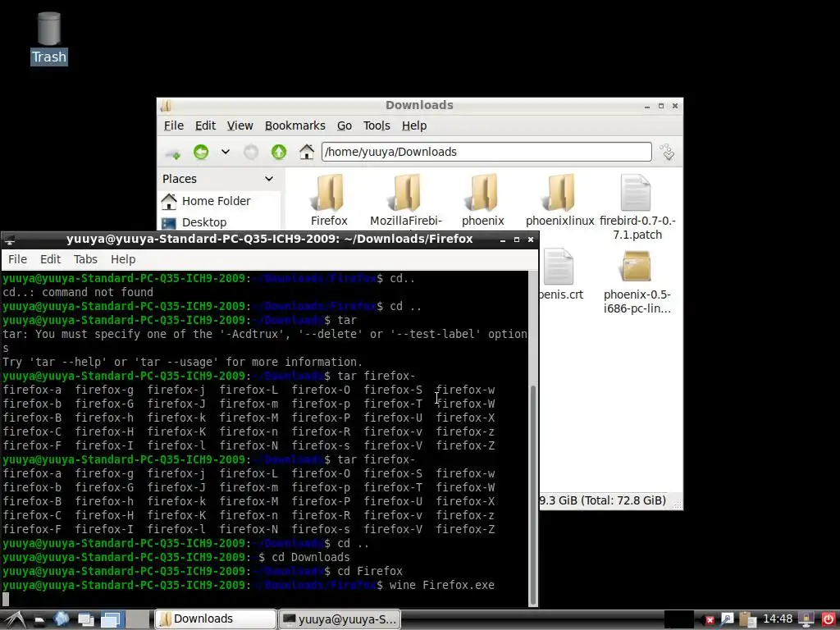Screen dimensions: 840x630
Task: Select the MozillaFirebi- folder icon
Action: click(406, 199)
